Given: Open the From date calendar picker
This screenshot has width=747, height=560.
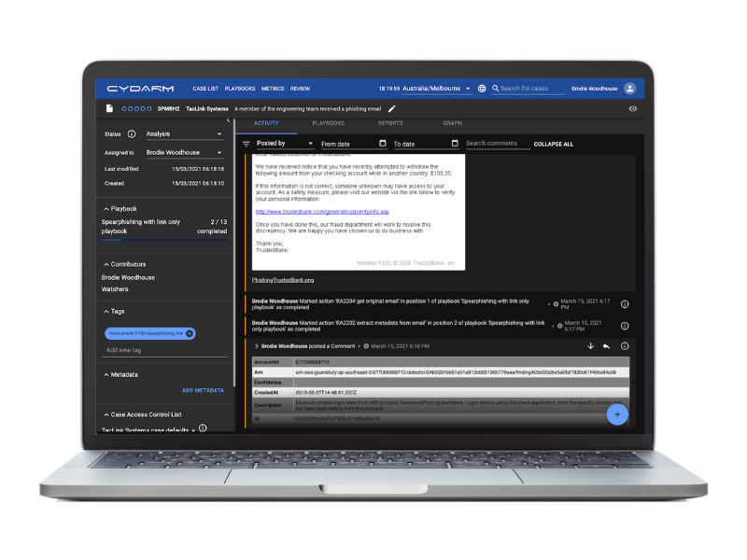Looking at the screenshot, I should pyautogui.click(x=383, y=144).
